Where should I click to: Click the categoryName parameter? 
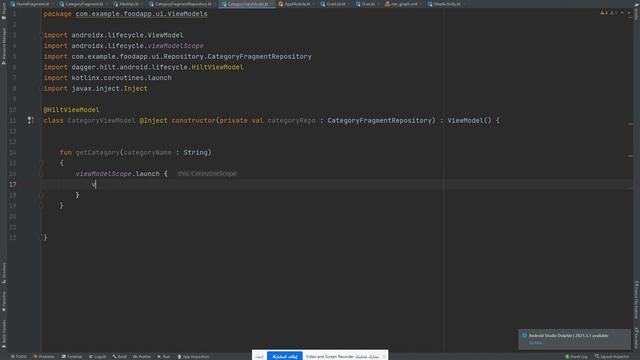tap(147, 152)
